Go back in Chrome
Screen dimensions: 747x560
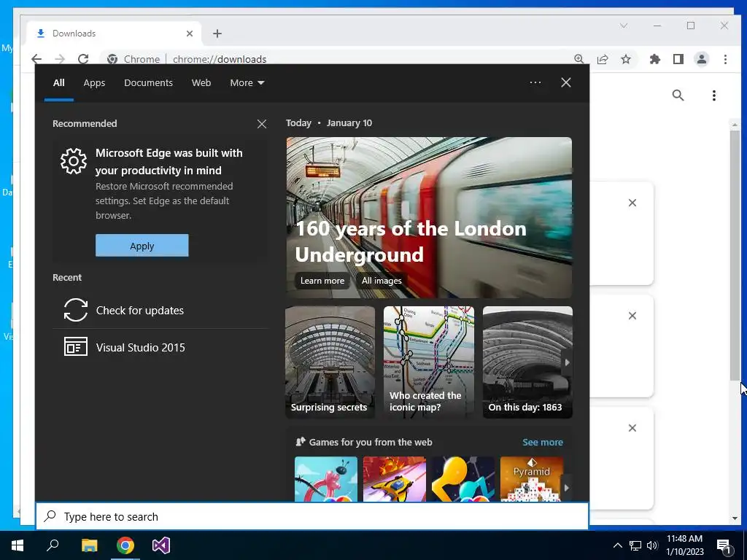(x=36, y=59)
